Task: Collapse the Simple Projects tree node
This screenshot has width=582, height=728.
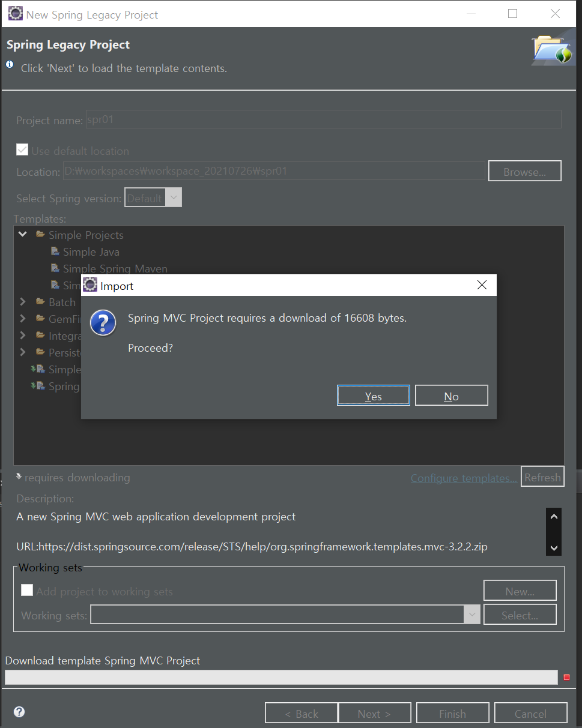Action: tap(23, 234)
